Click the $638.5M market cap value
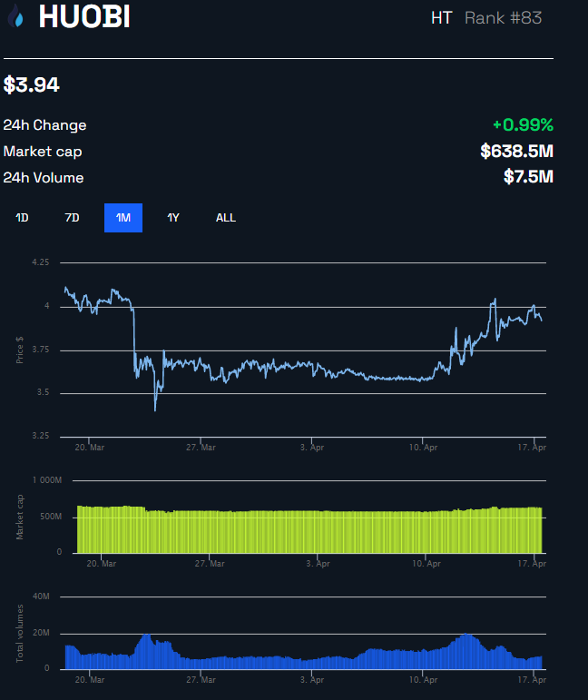 point(516,151)
